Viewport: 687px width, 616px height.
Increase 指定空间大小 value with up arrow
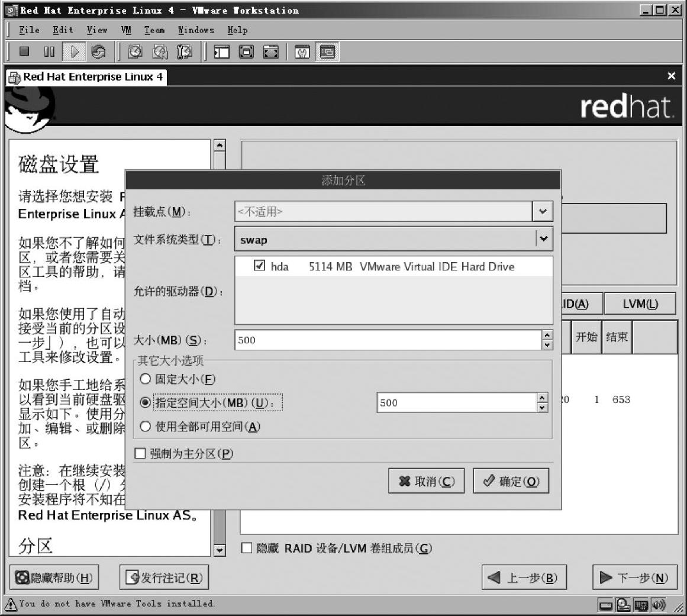(543, 398)
